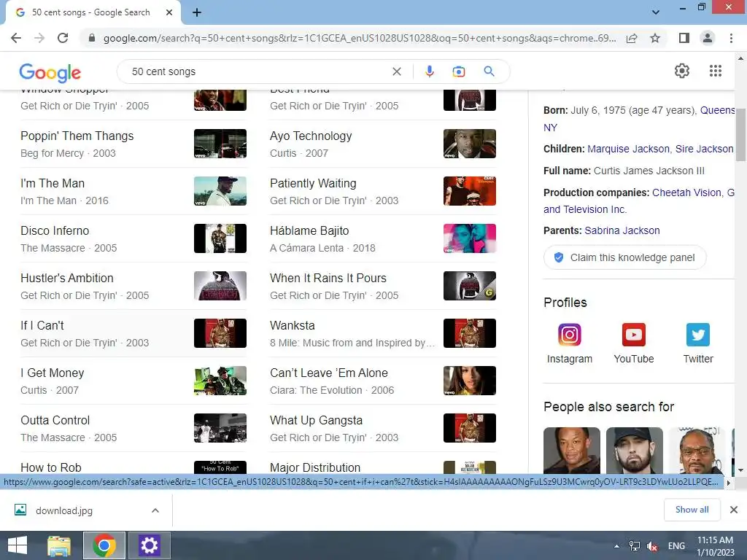Open 50 Cent's Twitter profile
This screenshot has width=747, height=560.
pyautogui.click(x=698, y=343)
